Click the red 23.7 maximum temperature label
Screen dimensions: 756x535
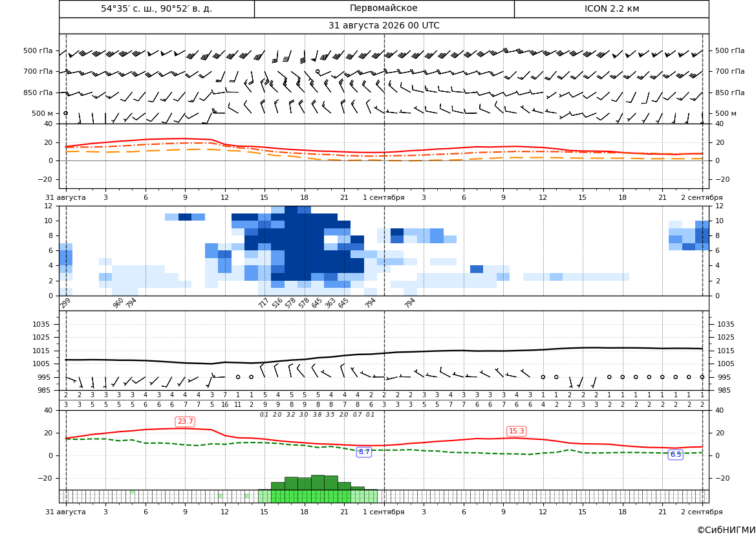185,422
